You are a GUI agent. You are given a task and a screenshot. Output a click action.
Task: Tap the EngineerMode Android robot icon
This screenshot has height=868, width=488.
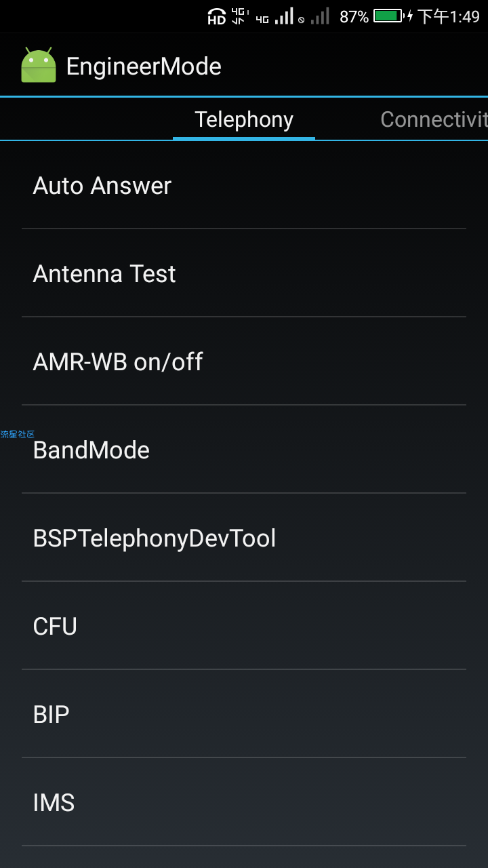(39, 66)
